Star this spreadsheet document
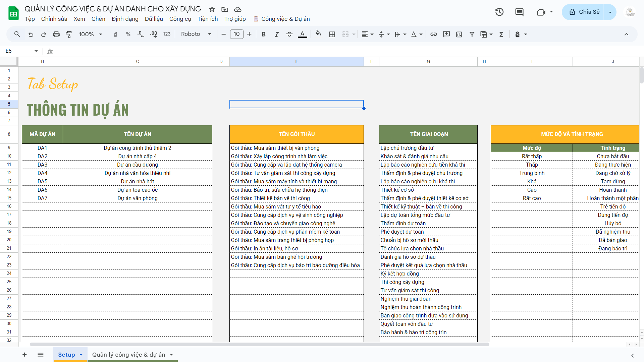644x362 pixels. tap(212, 9)
